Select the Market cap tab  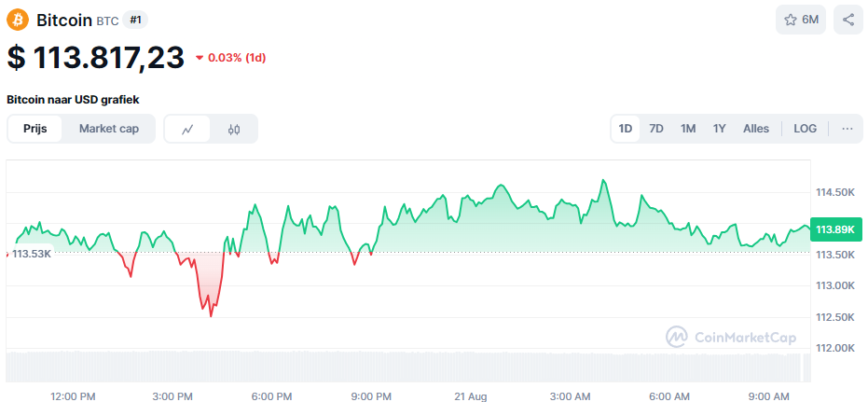click(x=108, y=129)
